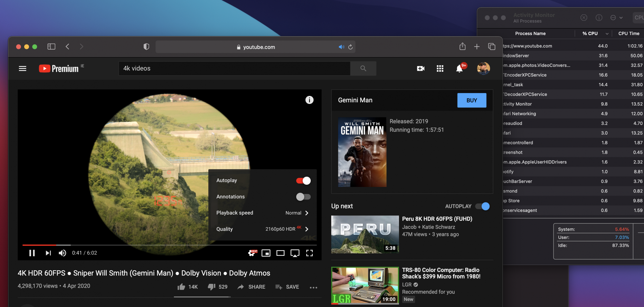Buy the Gemini Man movie

(x=472, y=100)
